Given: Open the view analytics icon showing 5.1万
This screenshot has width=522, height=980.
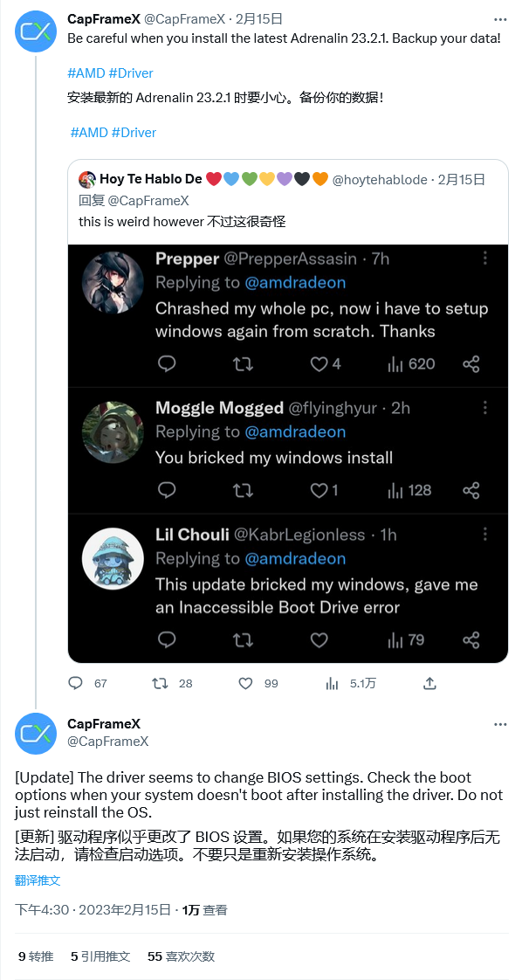Looking at the screenshot, I should [332, 683].
